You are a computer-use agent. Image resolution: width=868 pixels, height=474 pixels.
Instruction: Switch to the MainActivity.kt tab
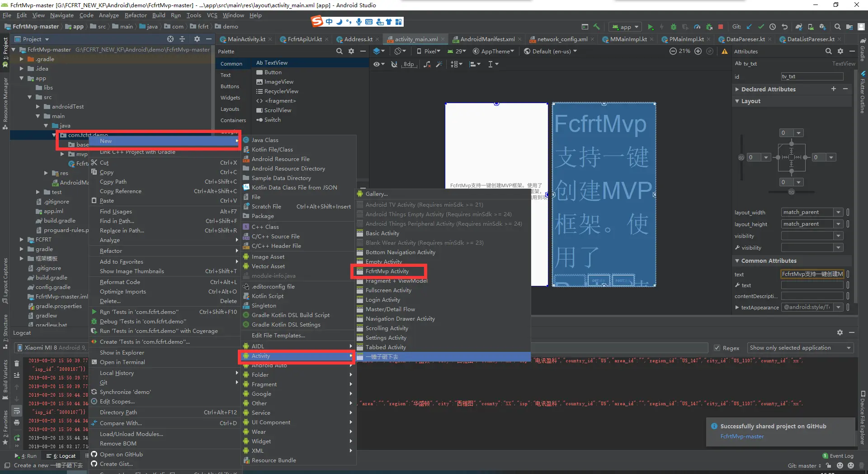pyautogui.click(x=246, y=39)
